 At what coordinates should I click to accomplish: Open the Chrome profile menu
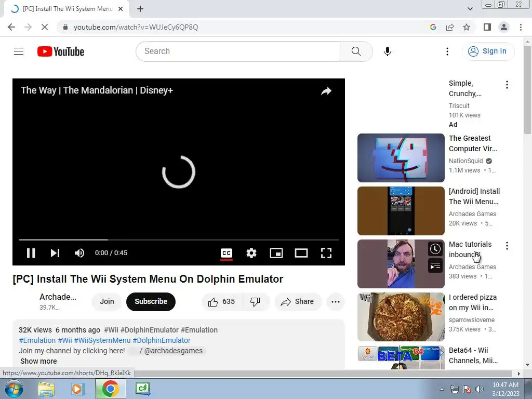click(x=504, y=27)
